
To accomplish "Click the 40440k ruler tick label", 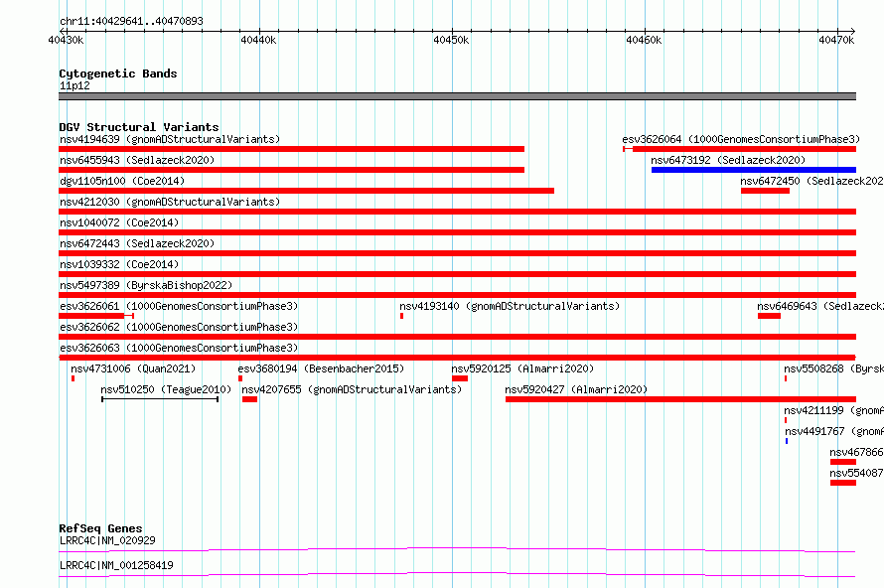I will pos(258,40).
